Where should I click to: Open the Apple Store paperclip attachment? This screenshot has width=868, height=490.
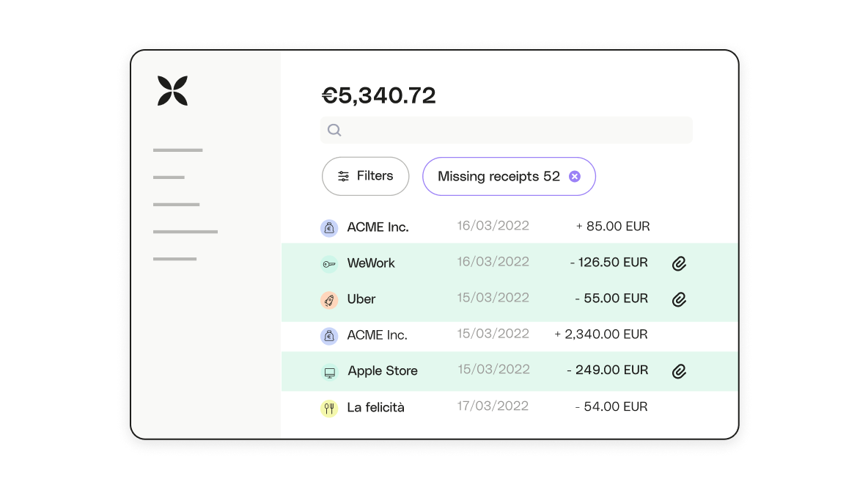pos(679,371)
